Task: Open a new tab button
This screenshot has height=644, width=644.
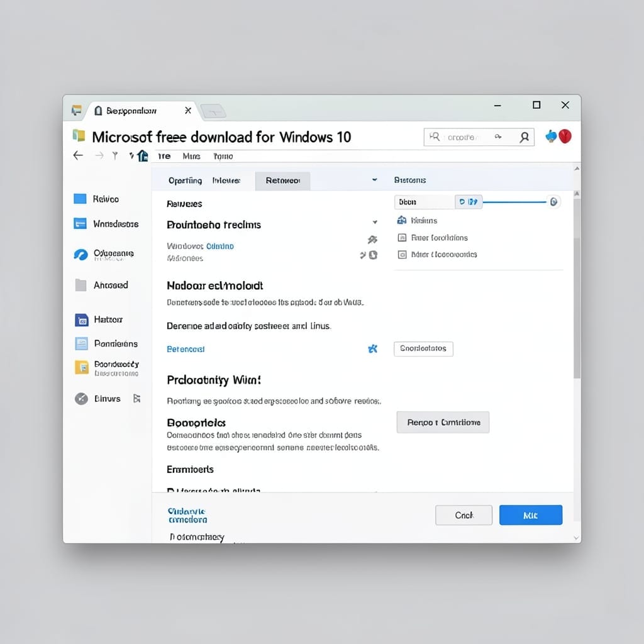Action: [x=213, y=111]
